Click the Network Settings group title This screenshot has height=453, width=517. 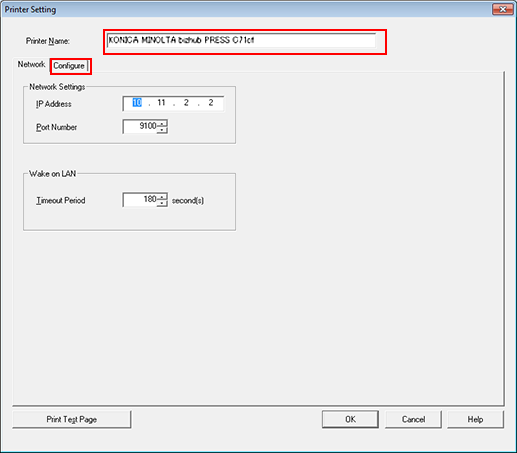[57, 87]
